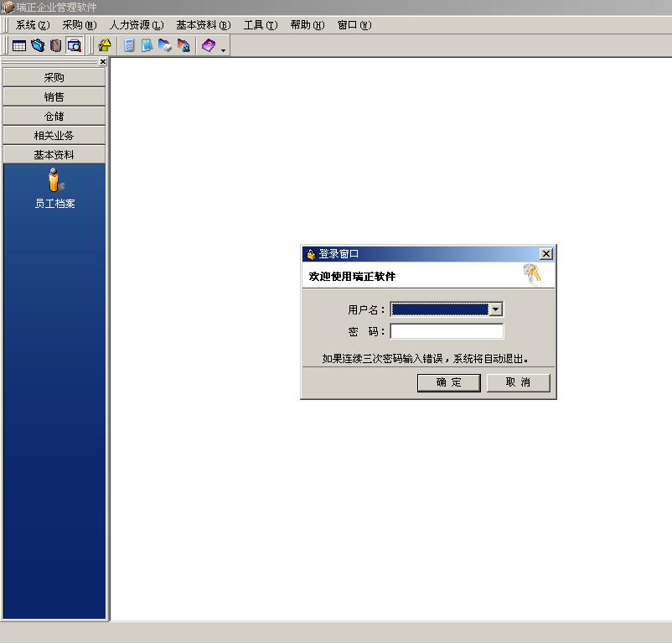Close the left navigation panel
This screenshot has width=672, height=644.
click(102, 62)
